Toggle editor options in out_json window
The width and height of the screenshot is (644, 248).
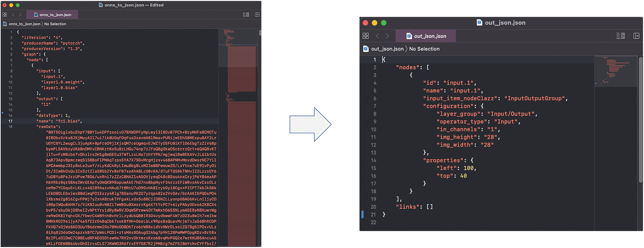tap(620, 36)
